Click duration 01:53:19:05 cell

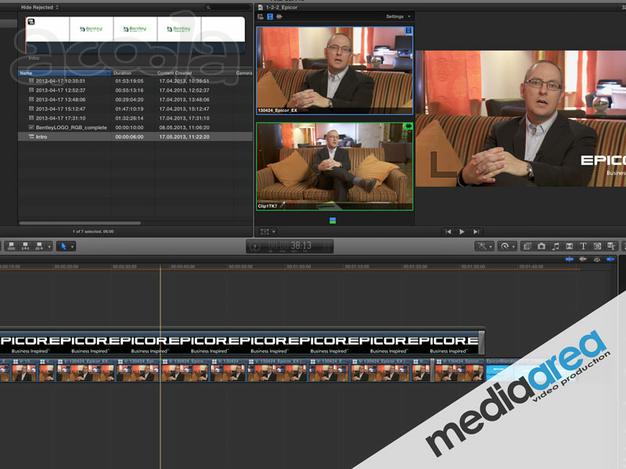point(129,81)
